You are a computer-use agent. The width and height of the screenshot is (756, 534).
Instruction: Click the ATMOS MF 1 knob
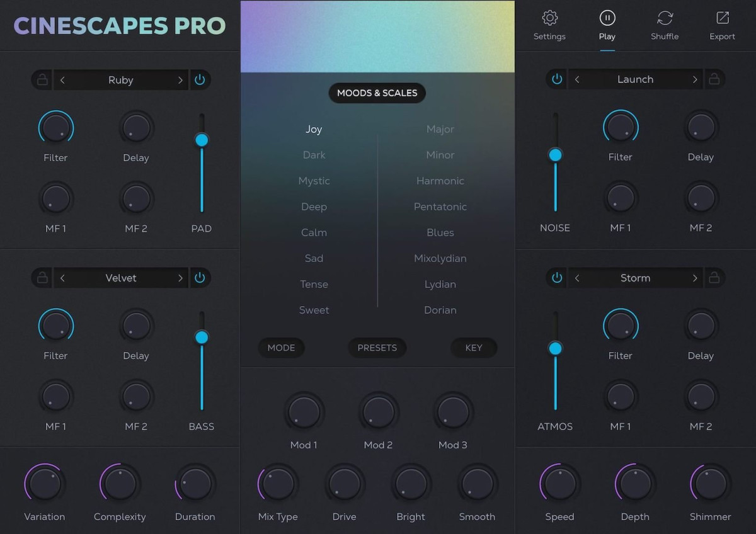(x=621, y=397)
